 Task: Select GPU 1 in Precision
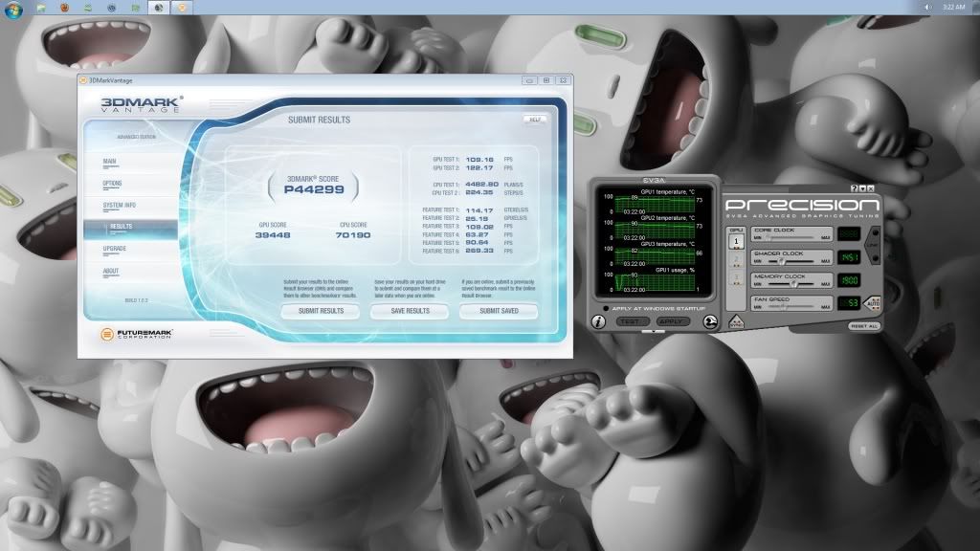pyautogui.click(x=737, y=242)
